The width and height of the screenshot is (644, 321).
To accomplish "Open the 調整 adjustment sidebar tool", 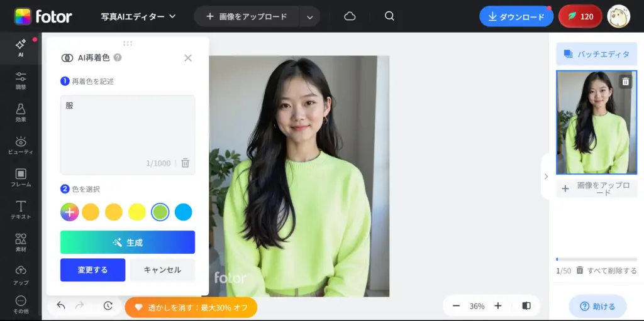I will click(x=21, y=81).
